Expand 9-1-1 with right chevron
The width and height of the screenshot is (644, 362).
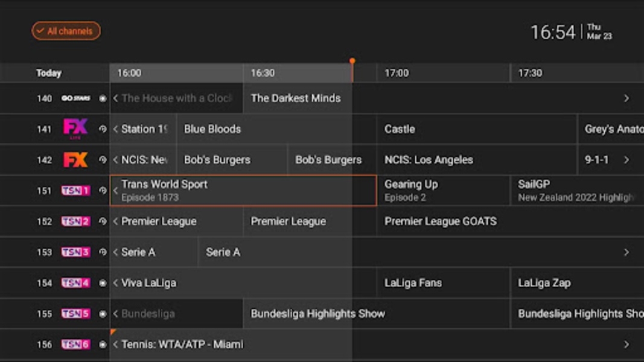tap(626, 160)
